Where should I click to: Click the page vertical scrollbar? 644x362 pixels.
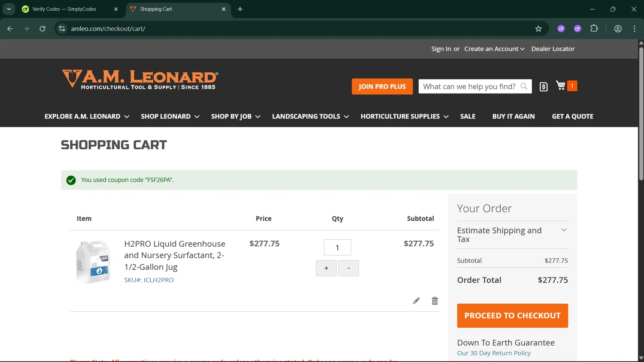coord(641,114)
